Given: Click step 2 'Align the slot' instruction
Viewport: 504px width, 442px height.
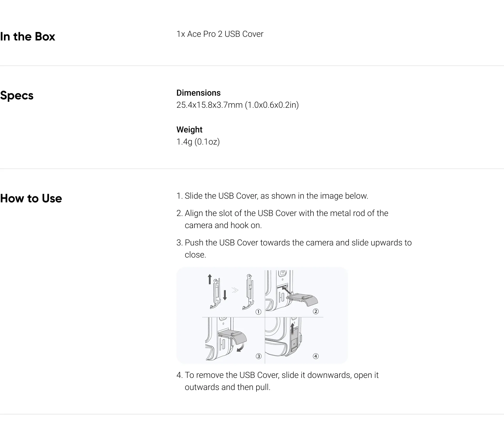Looking at the screenshot, I should [282, 219].
